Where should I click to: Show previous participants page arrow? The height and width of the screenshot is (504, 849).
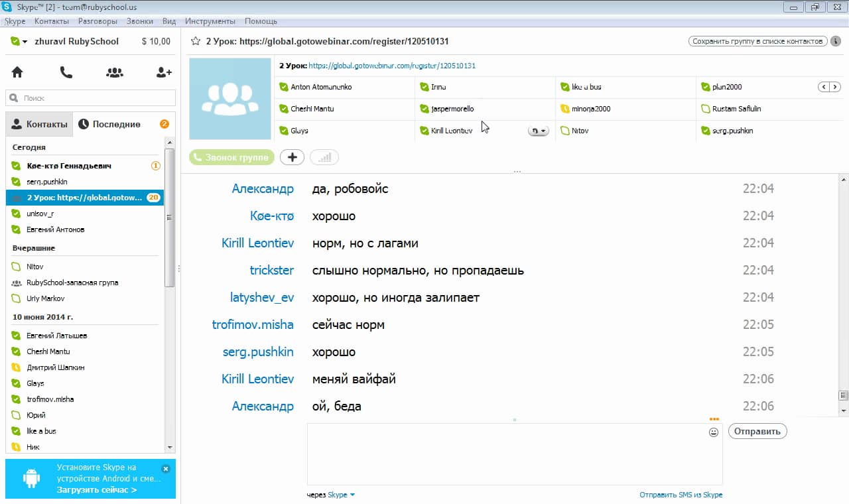point(823,87)
